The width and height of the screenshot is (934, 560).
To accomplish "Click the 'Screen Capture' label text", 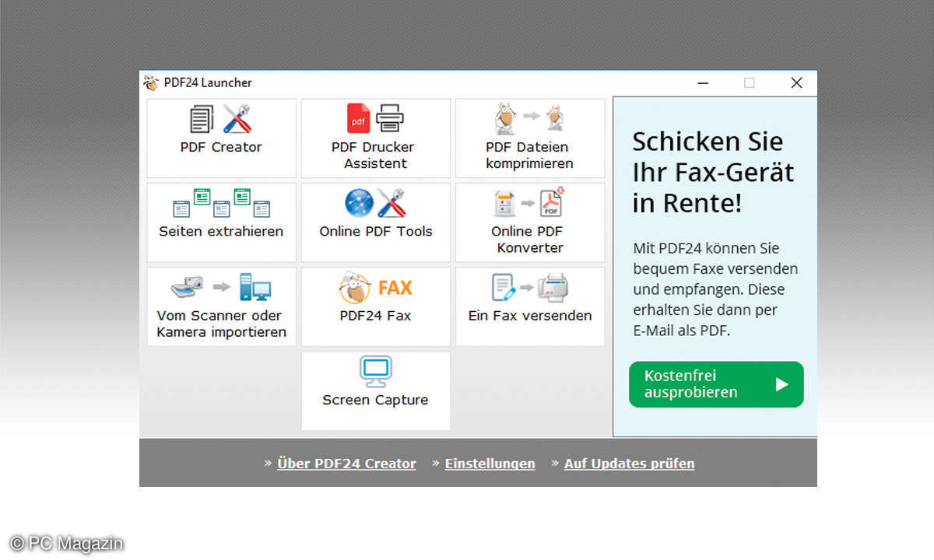I will click(x=375, y=400).
